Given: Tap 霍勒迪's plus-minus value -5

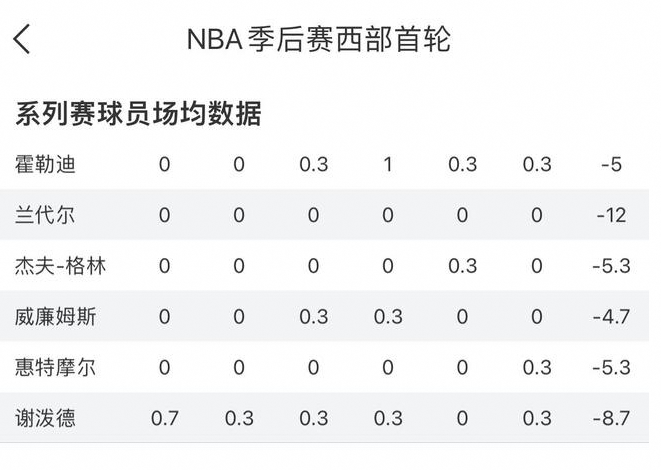Looking at the screenshot, I should [611, 165].
